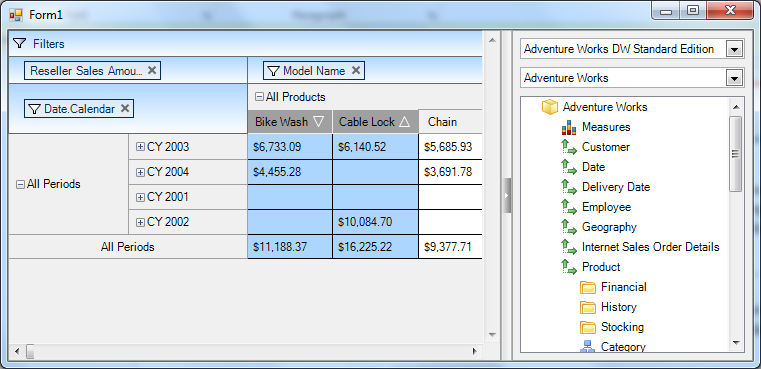The height and width of the screenshot is (369, 761).
Task: Expand the CY 2001 row
Action: click(140, 197)
